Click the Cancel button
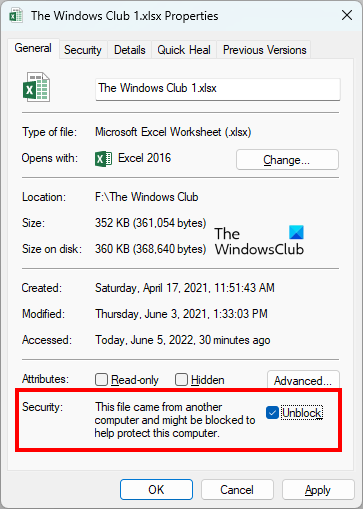This screenshot has height=509, width=363. coord(237,490)
